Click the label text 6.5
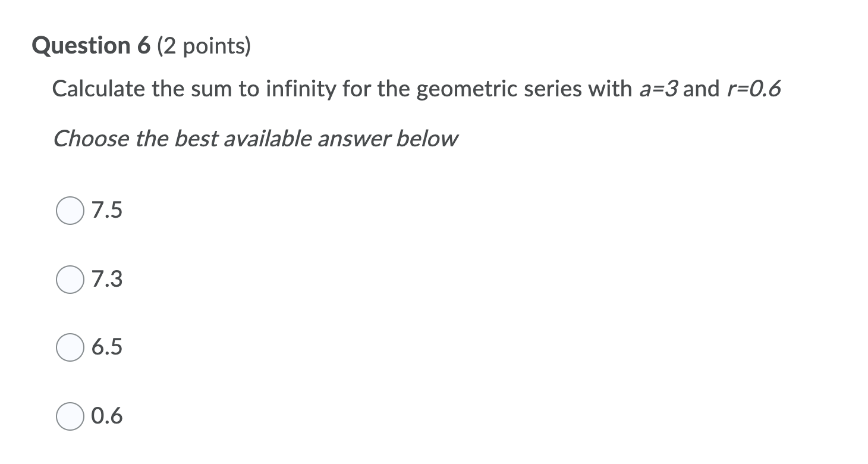The image size is (868, 464). (107, 347)
